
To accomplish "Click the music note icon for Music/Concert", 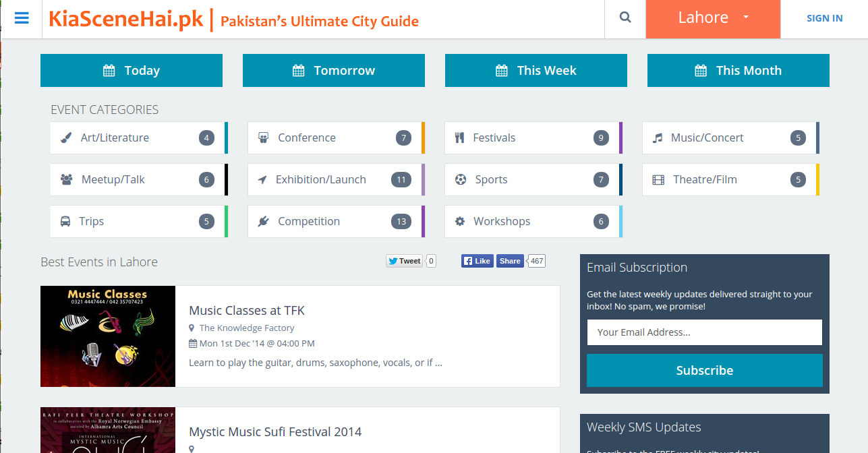I will [658, 138].
